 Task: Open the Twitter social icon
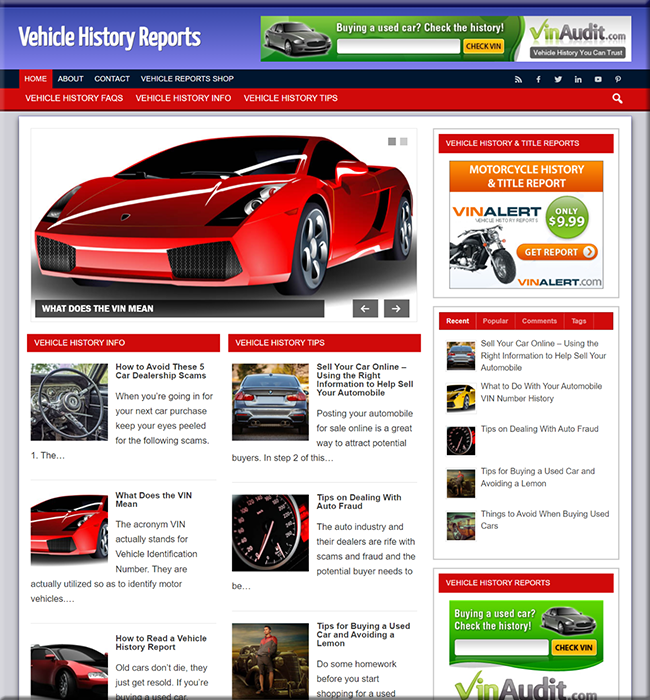[558, 79]
